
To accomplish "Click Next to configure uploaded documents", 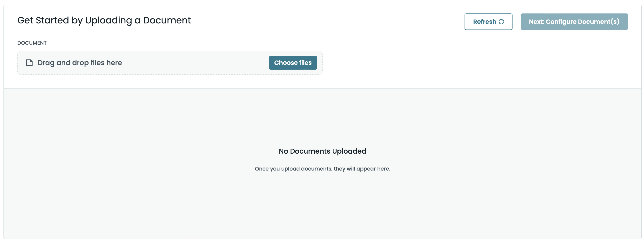I will click(x=574, y=22).
